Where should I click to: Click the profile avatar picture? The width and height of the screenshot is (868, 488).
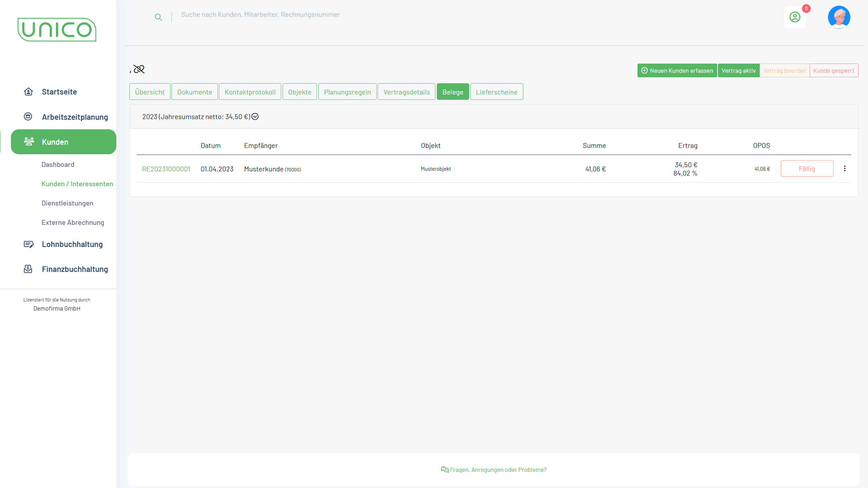pyautogui.click(x=839, y=17)
